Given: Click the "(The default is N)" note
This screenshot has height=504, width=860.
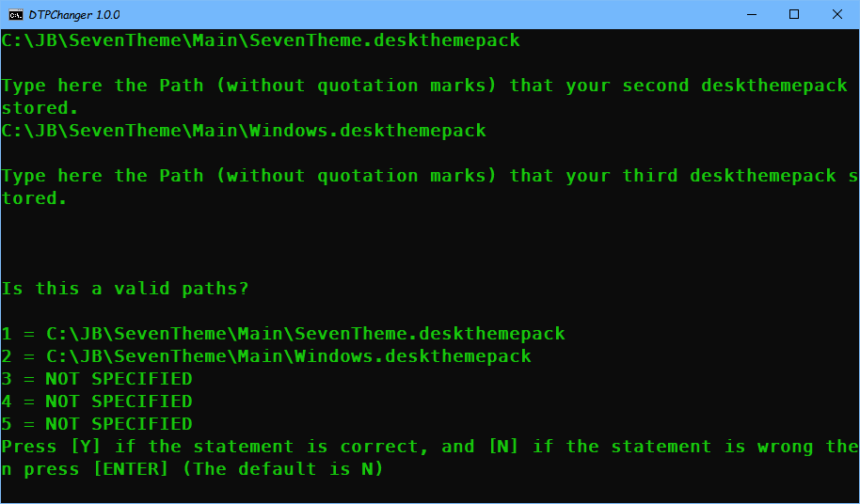Looking at the screenshot, I should (283, 469).
